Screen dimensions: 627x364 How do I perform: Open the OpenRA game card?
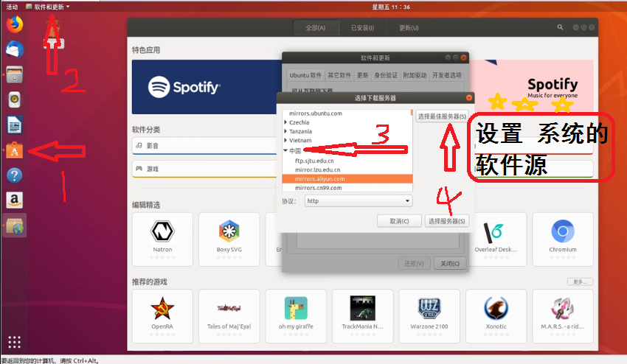162,316
